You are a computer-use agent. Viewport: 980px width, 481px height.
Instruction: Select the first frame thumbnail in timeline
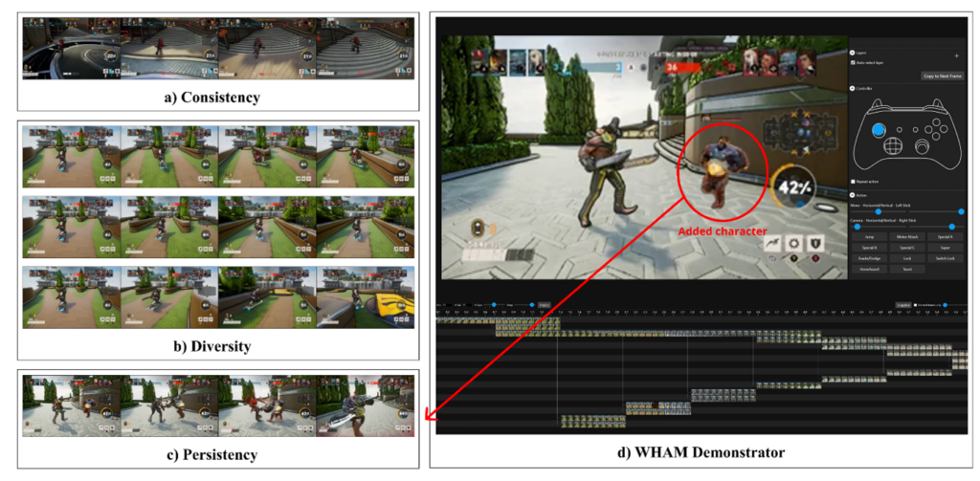click(x=440, y=321)
